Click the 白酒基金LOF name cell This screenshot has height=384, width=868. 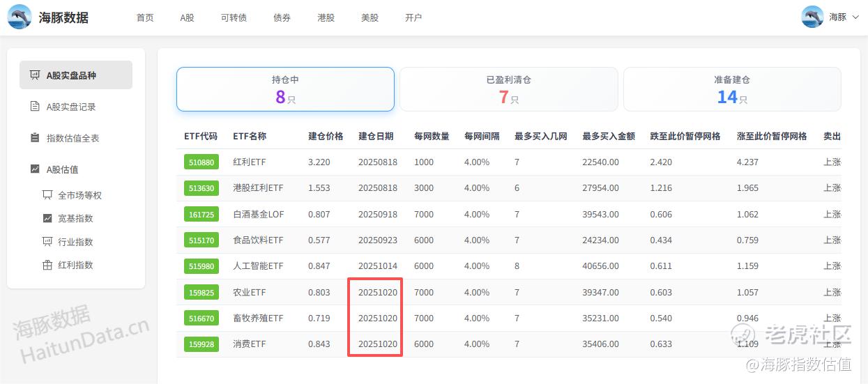pyautogui.click(x=259, y=214)
